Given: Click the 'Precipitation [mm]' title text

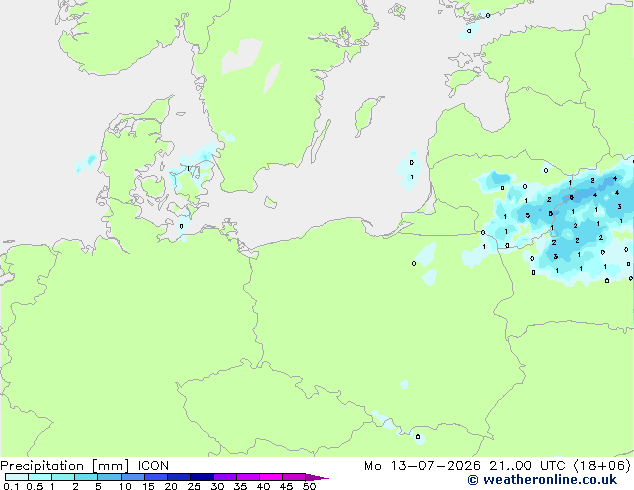Looking at the screenshot, I should tap(65, 466).
